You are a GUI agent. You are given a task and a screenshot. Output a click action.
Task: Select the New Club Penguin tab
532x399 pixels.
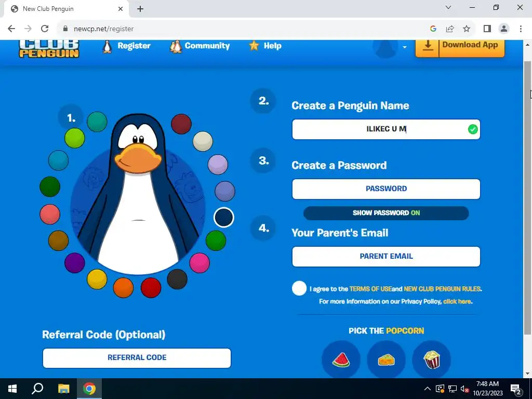click(66, 9)
